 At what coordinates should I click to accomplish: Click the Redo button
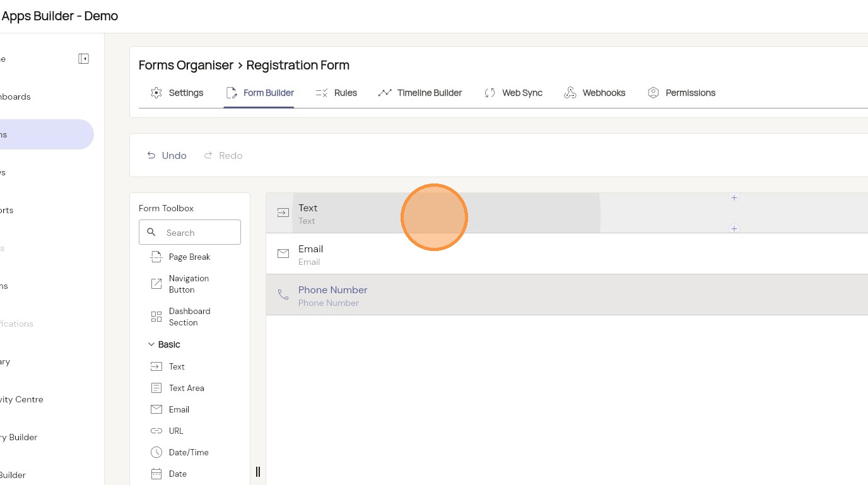[223, 155]
